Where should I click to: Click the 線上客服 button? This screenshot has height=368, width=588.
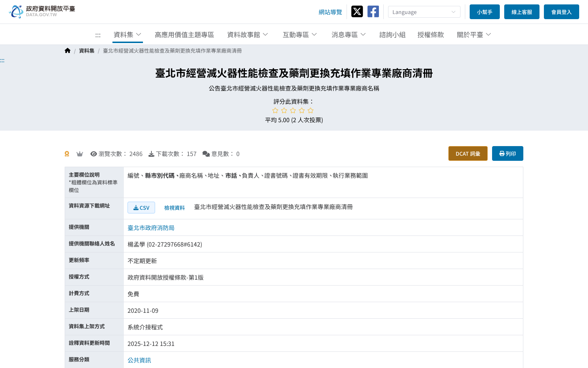[522, 12]
